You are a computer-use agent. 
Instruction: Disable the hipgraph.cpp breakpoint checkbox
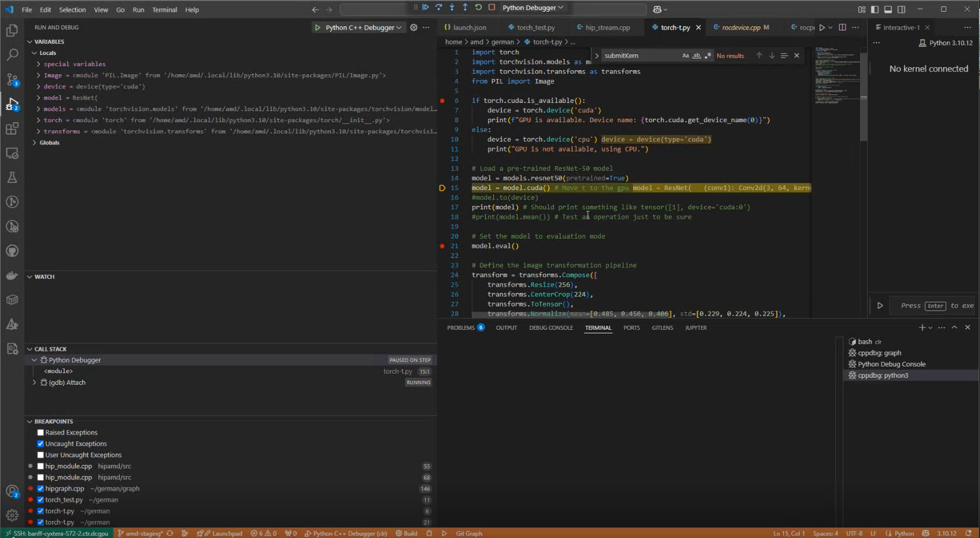tap(40, 489)
